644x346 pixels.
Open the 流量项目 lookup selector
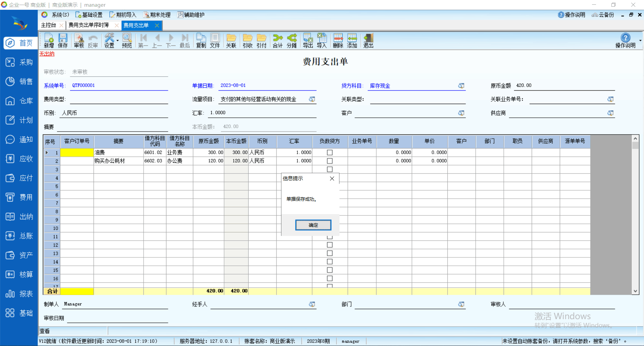[x=312, y=99]
